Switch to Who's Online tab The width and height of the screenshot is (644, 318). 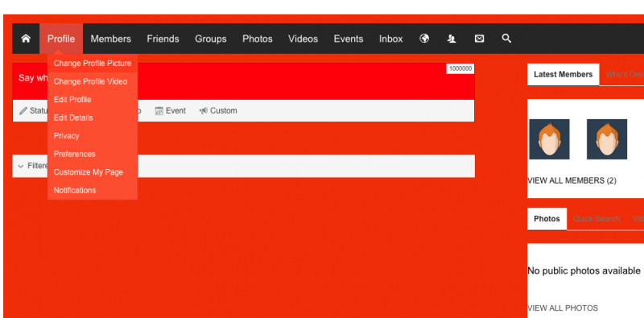click(x=625, y=74)
